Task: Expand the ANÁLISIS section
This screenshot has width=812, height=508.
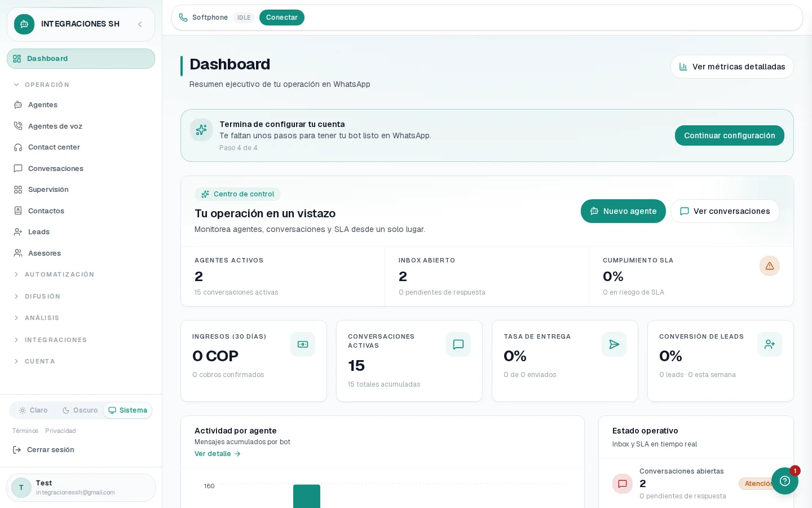Action: pos(37,318)
